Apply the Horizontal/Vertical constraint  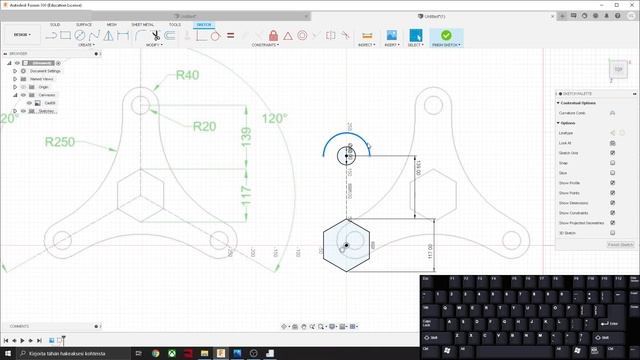tap(201, 36)
